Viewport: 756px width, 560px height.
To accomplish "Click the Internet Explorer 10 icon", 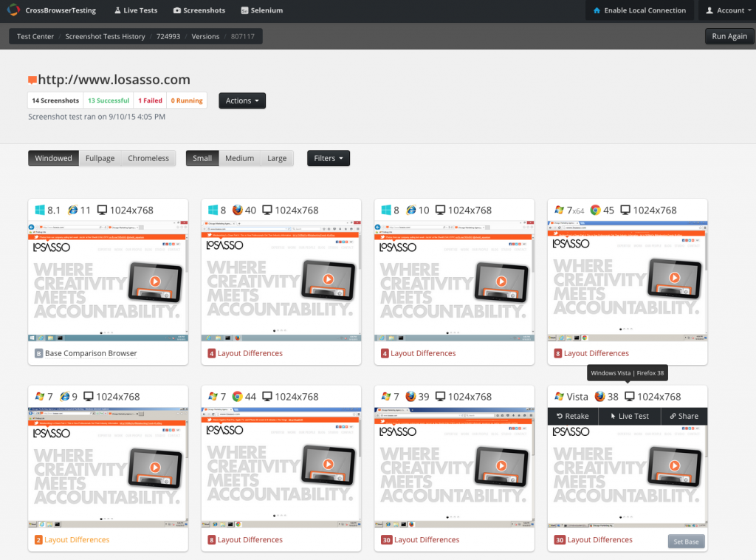I will coord(410,210).
